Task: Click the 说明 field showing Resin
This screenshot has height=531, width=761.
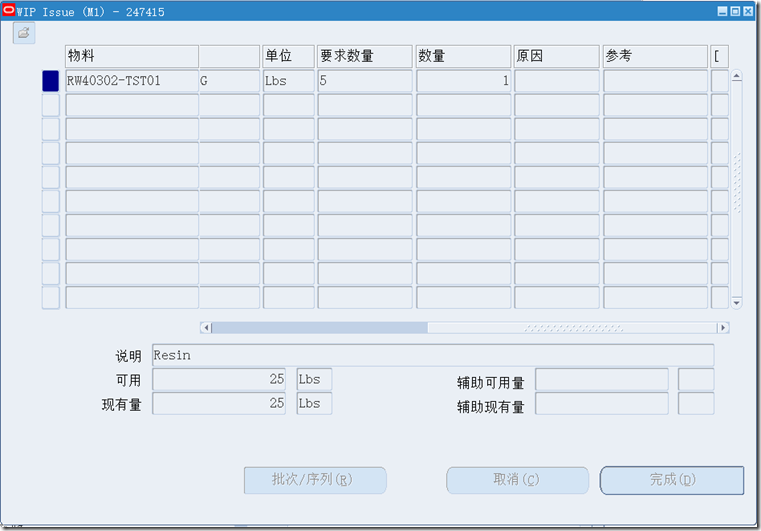Action: click(x=433, y=355)
